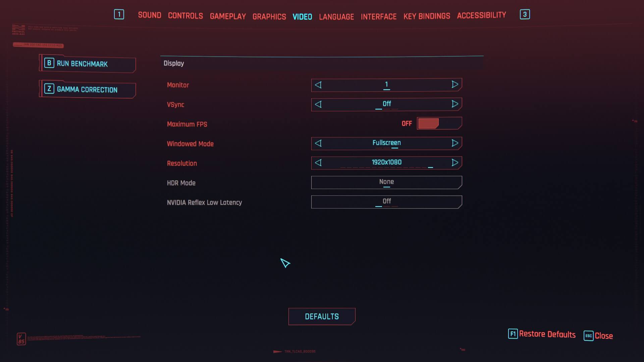Click left arrow on Monitor selector
This screenshot has width=644, height=362.
pyautogui.click(x=318, y=84)
